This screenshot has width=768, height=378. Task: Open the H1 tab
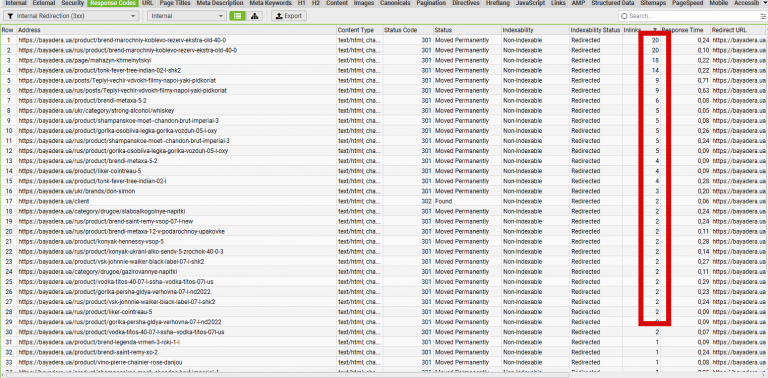[302, 3]
